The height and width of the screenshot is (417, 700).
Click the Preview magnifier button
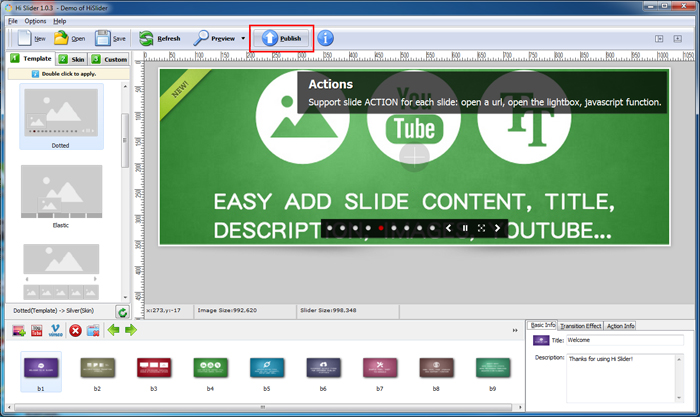pos(214,38)
